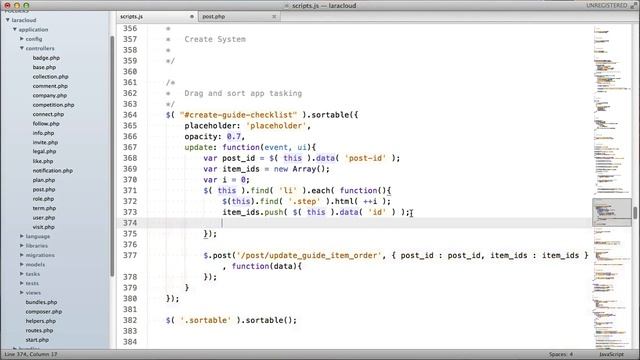Open like.php file
This screenshot has width=640, height=360.
point(43,161)
